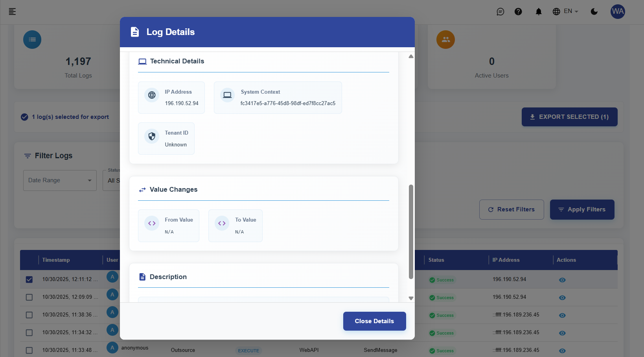Screen dimensions: 644x357
Task: Click the scroll down arrow in dialog
Action: point(411,298)
